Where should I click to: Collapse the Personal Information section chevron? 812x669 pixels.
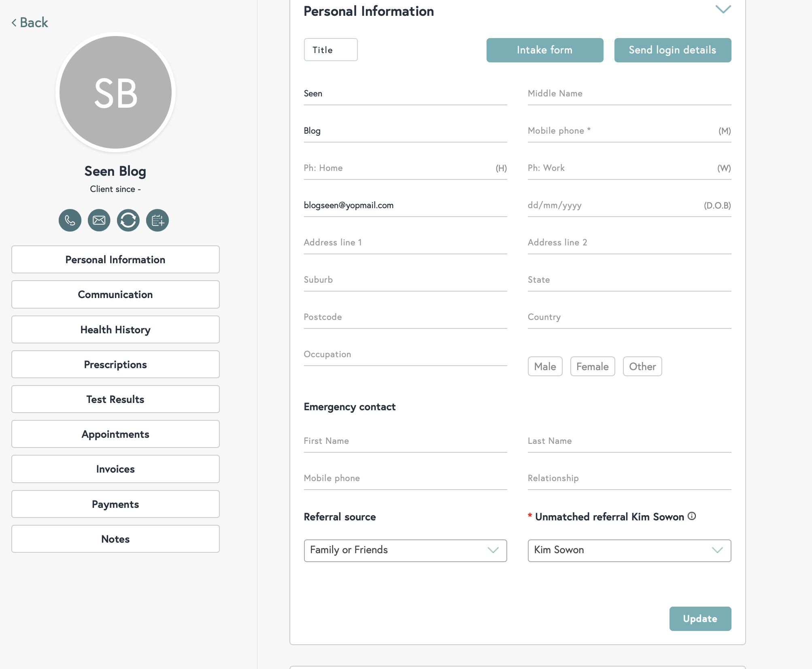pyautogui.click(x=723, y=10)
